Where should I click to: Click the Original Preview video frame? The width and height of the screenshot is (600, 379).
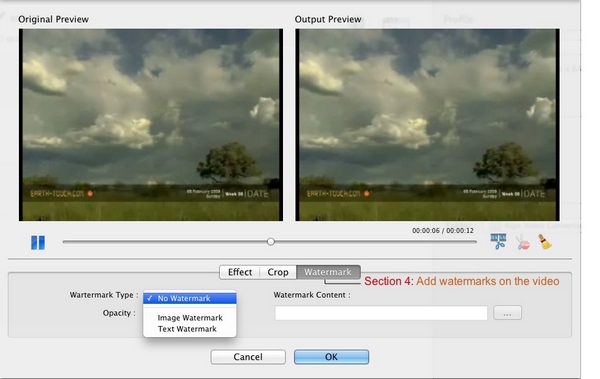tap(151, 125)
